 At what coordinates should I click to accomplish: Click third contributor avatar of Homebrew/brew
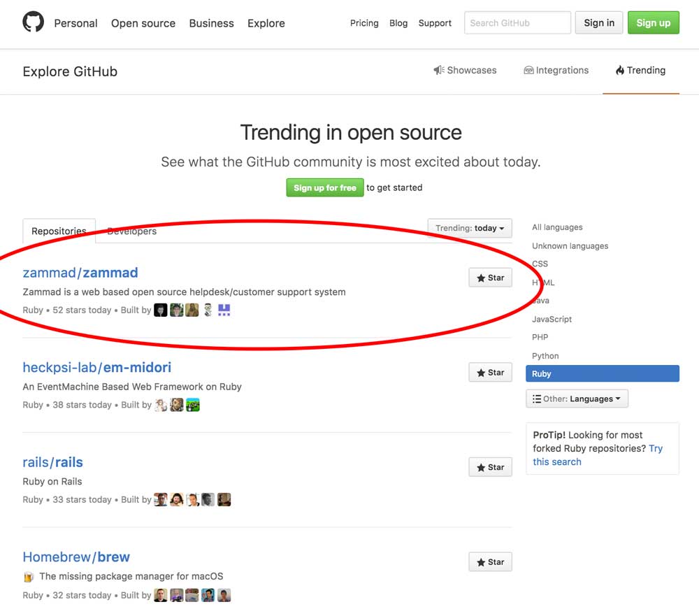click(x=192, y=595)
